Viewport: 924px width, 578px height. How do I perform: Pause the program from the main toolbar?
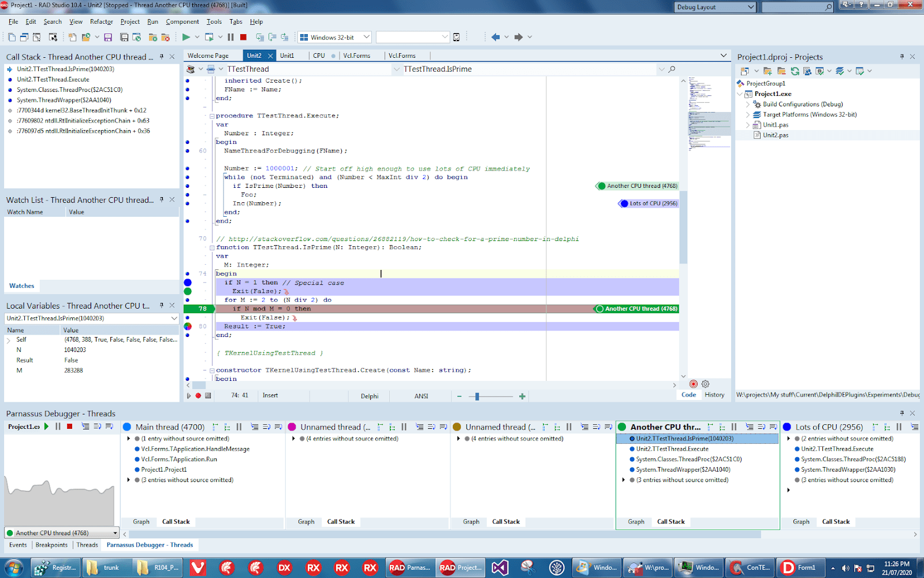point(231,37)
